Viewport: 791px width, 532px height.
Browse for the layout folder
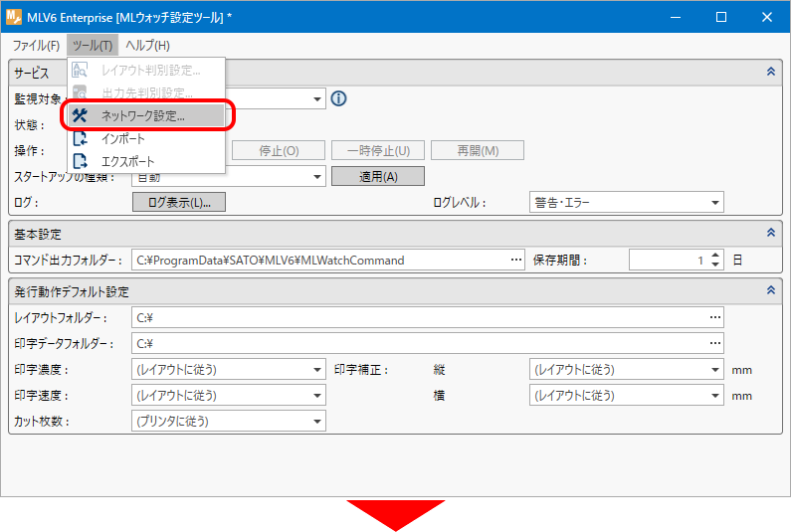[714, 317]
